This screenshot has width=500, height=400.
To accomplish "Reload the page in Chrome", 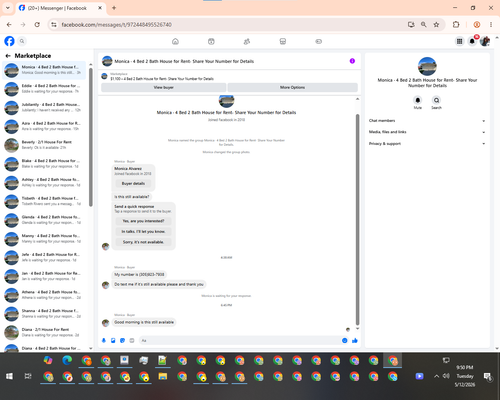I will (x=37, y=24).
